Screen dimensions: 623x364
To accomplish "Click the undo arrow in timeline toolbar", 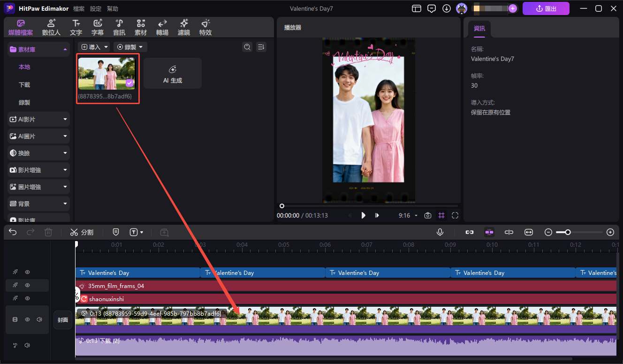I will (13, 232).
